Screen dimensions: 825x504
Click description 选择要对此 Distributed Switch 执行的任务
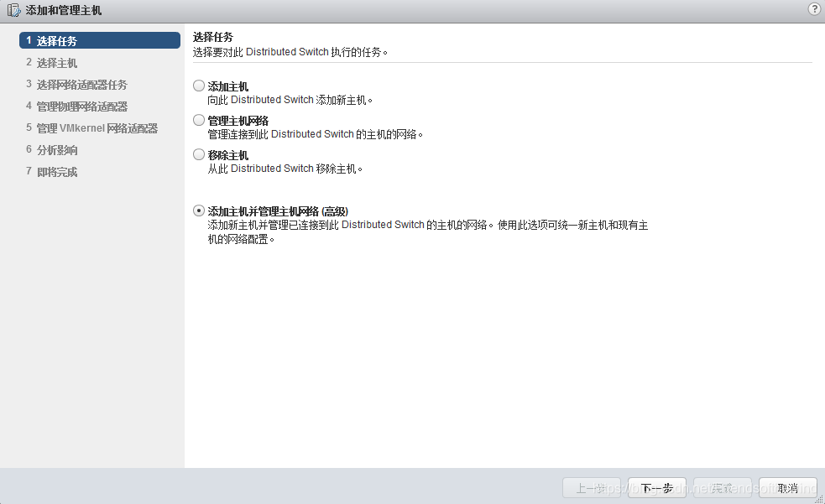(x=290, y=52)
